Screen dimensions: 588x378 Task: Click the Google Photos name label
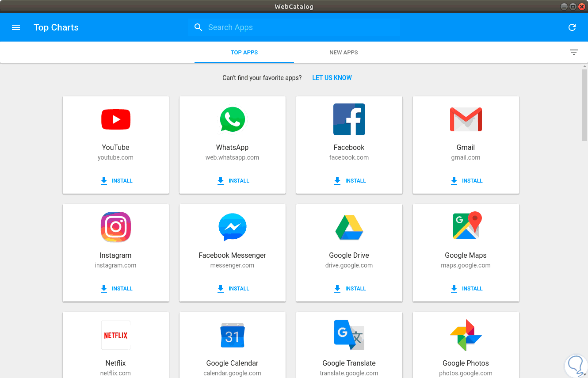tap(466, 363)
